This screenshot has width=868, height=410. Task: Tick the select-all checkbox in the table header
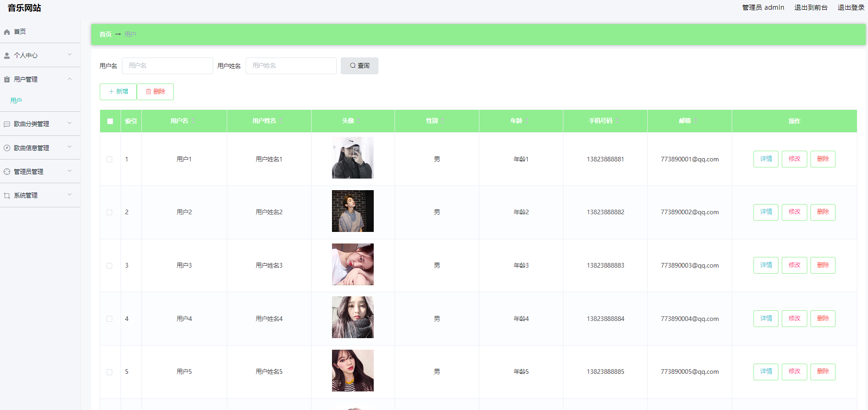click(x=110, y=121)
